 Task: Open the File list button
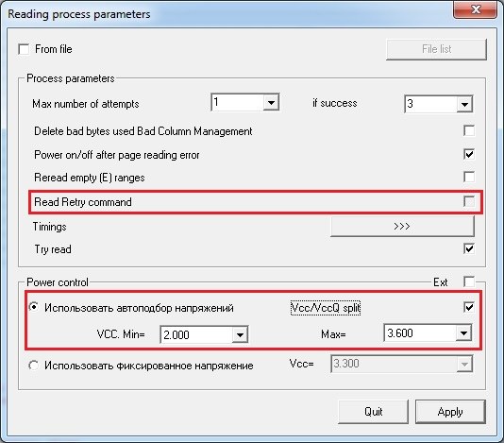436,49
